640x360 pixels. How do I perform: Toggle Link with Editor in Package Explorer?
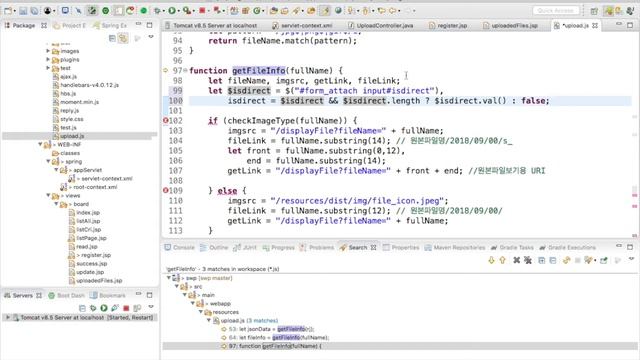[123, 38]
